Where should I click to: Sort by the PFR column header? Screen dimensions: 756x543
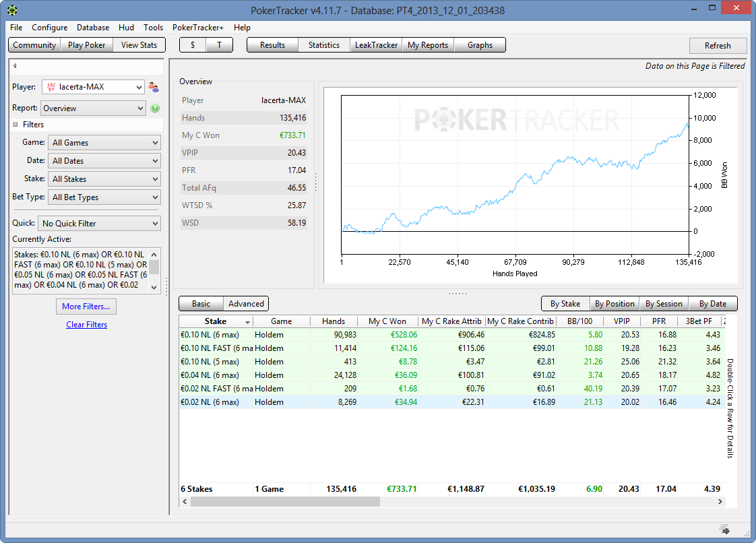click(659, 321)
